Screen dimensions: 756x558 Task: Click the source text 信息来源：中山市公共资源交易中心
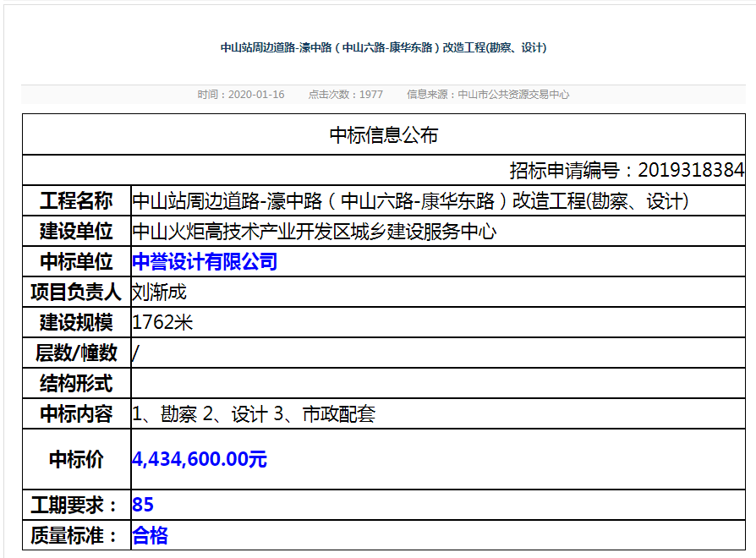pyautogui.click(x=488, y=95)
